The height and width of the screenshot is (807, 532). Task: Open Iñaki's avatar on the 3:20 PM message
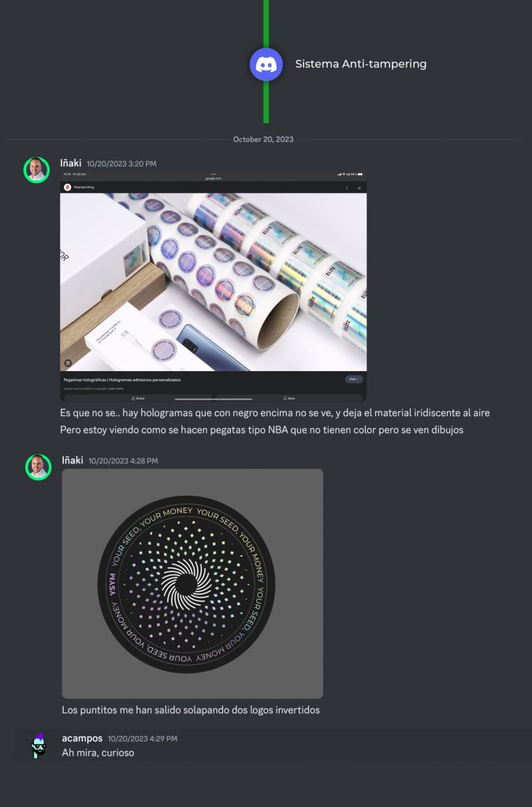[x=36, y=170]
